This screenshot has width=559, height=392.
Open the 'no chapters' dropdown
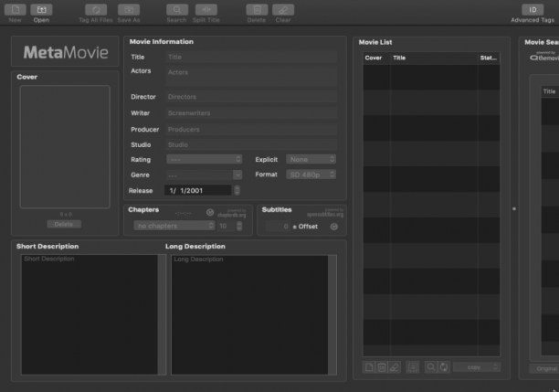click(174, 226)
